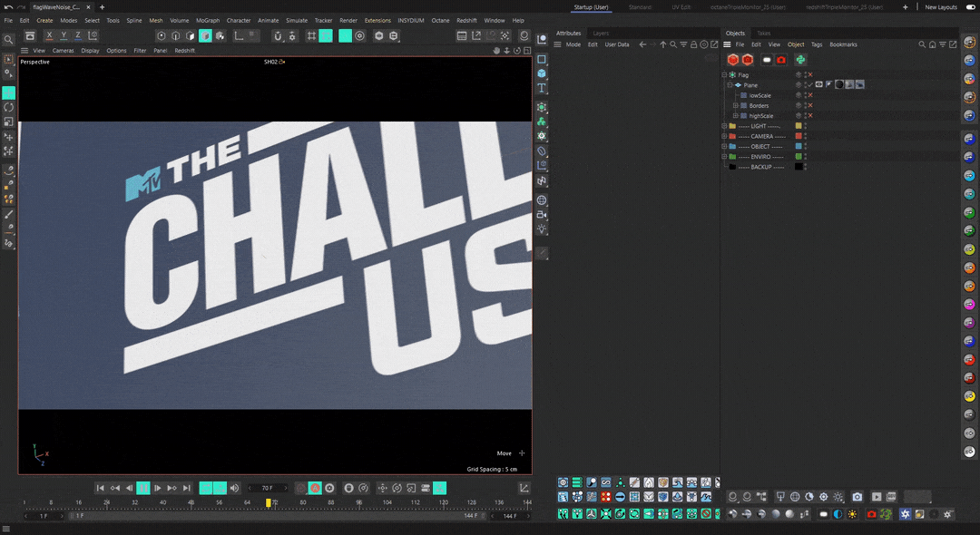The width and height of the screenshot is (980, 535).
Task: Click the red camera icon in Objects panel
Action: point(780,59)
